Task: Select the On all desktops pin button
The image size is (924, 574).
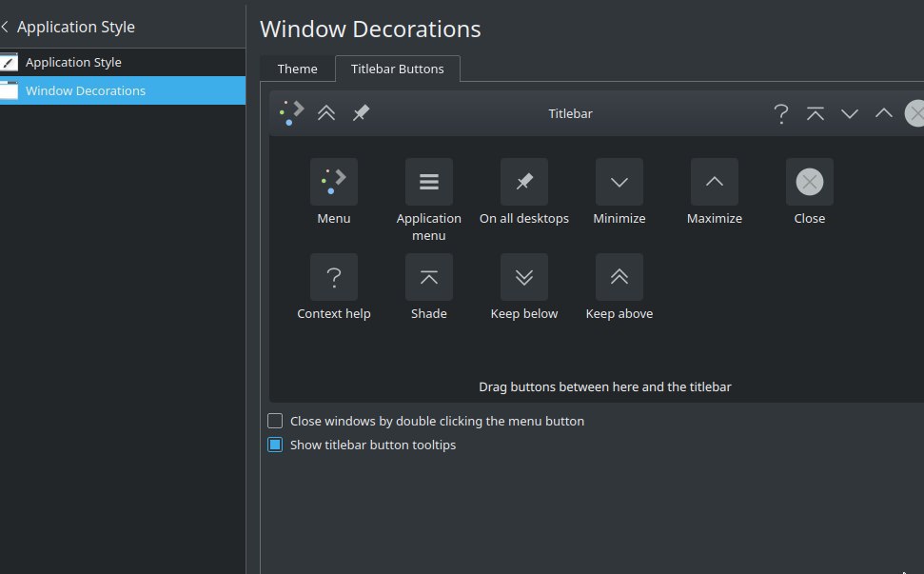Action: (x=524, y=182)
